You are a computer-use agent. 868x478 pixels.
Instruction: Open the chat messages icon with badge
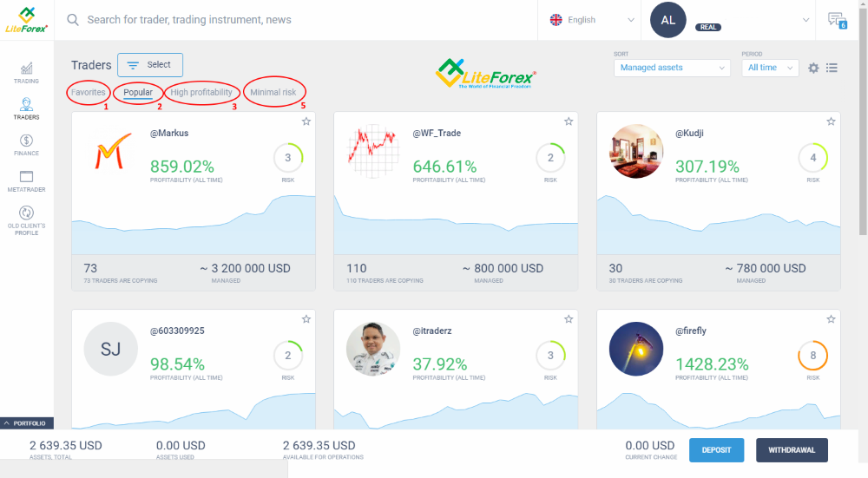pyautogui.click(x=837, y=21)
